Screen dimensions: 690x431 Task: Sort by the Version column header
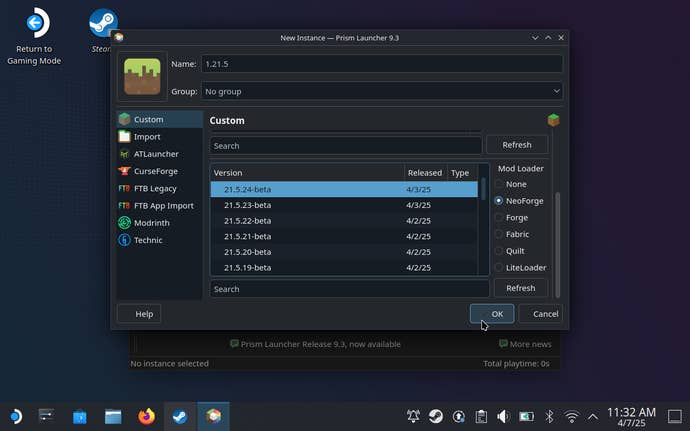coord(307,173)
